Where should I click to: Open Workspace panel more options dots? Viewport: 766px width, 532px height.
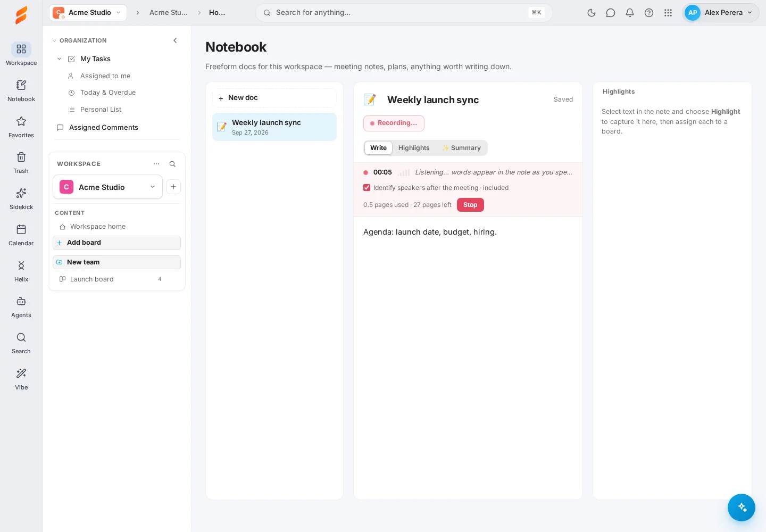click(156, 164)
